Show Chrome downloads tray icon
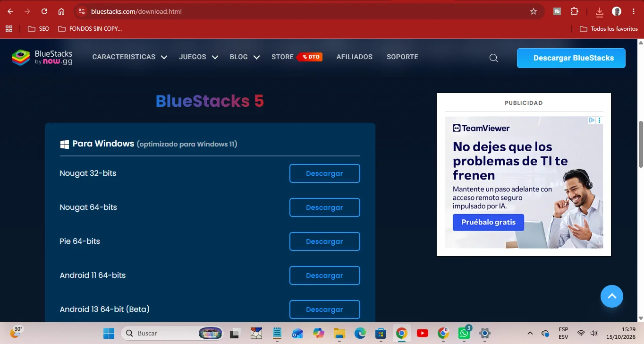Viewport: 644px width, 344px height. tap(599, 11)
